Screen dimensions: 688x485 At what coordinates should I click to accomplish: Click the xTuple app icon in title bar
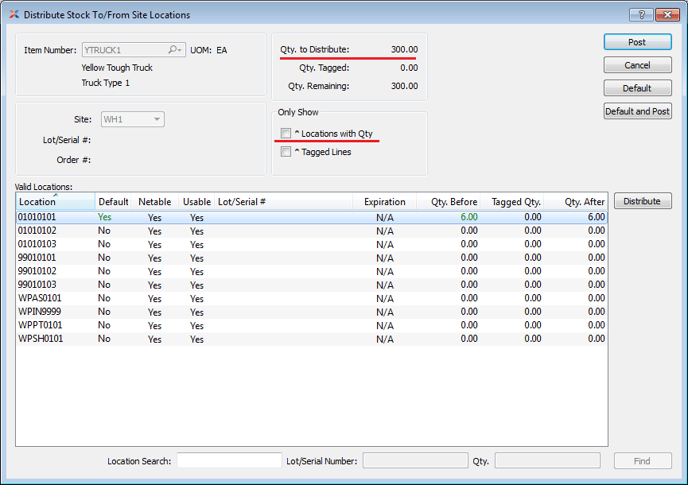[12, 15]
